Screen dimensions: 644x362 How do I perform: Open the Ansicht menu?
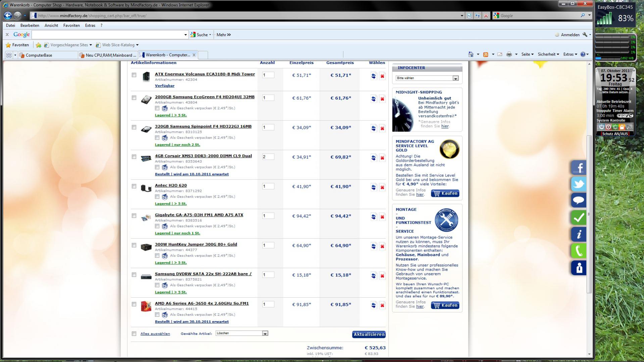51,25
